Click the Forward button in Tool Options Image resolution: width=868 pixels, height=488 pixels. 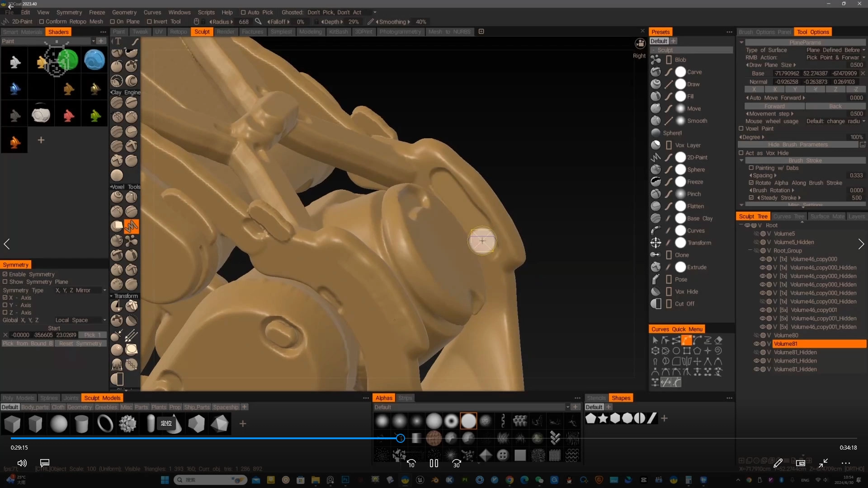[x=774, y=106]
